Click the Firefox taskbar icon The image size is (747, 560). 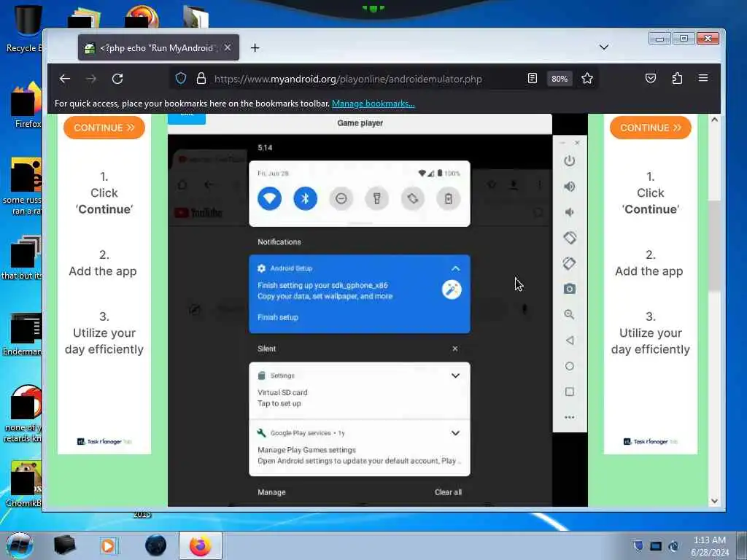pyautogui.click(x=200, y=545)
